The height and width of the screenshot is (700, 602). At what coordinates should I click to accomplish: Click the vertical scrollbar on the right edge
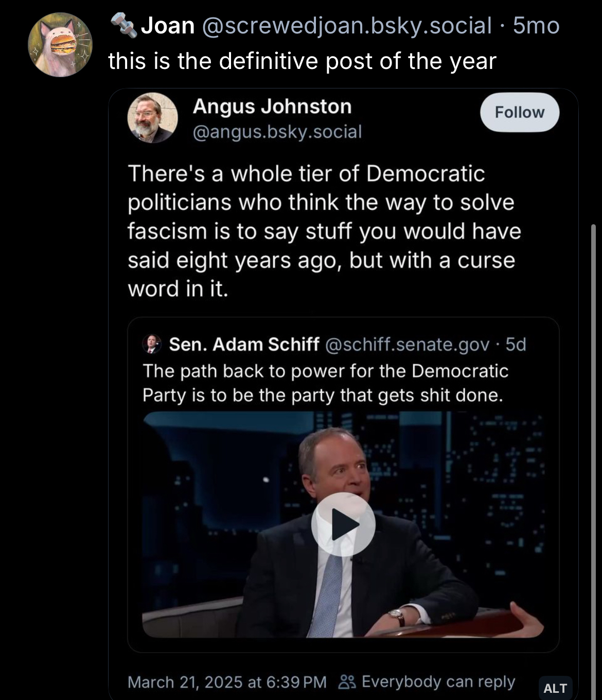pyautogui.click(x=593, y=411)
